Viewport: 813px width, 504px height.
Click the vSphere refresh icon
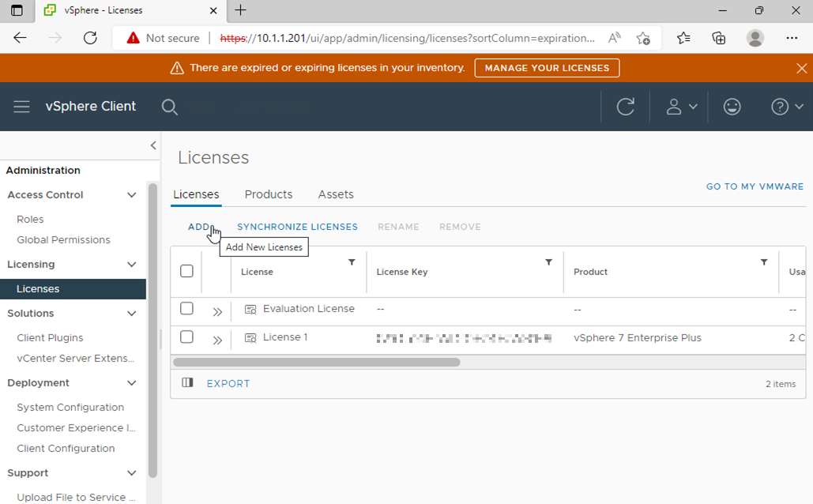tap(625, 107)
